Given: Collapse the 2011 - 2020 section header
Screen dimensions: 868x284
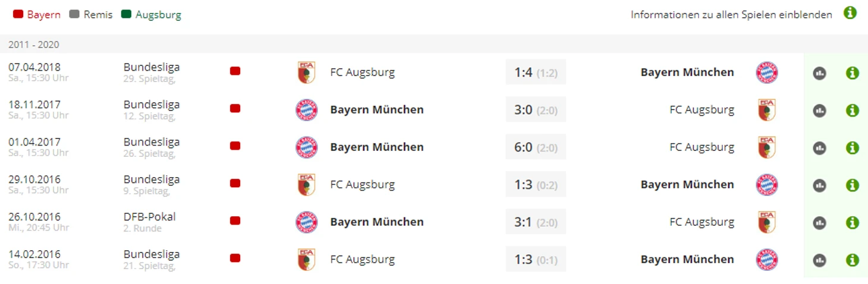Looking at the screenshot, I should [x=434, y=45].
